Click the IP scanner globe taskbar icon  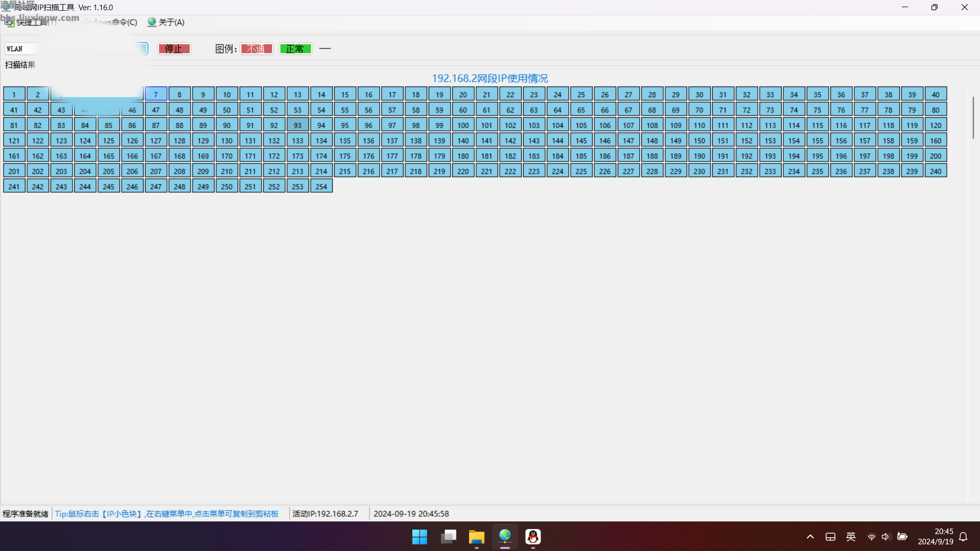(x=505, y=537)
